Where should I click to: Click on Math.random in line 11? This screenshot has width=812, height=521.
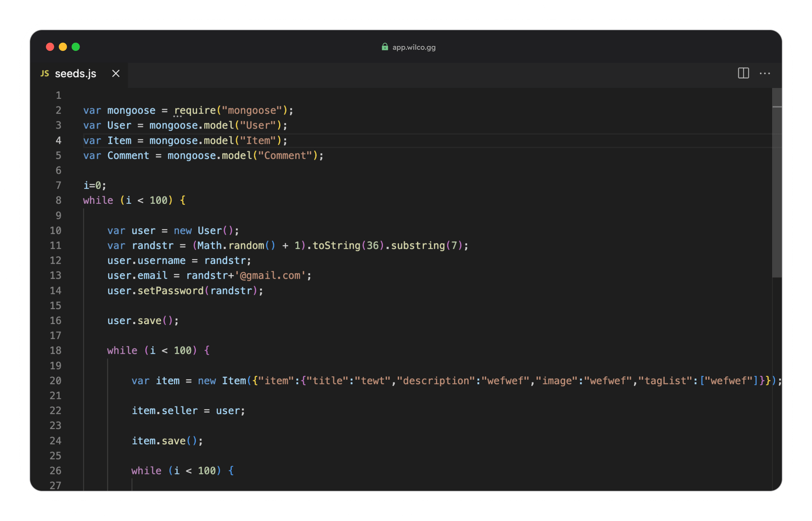230,246
